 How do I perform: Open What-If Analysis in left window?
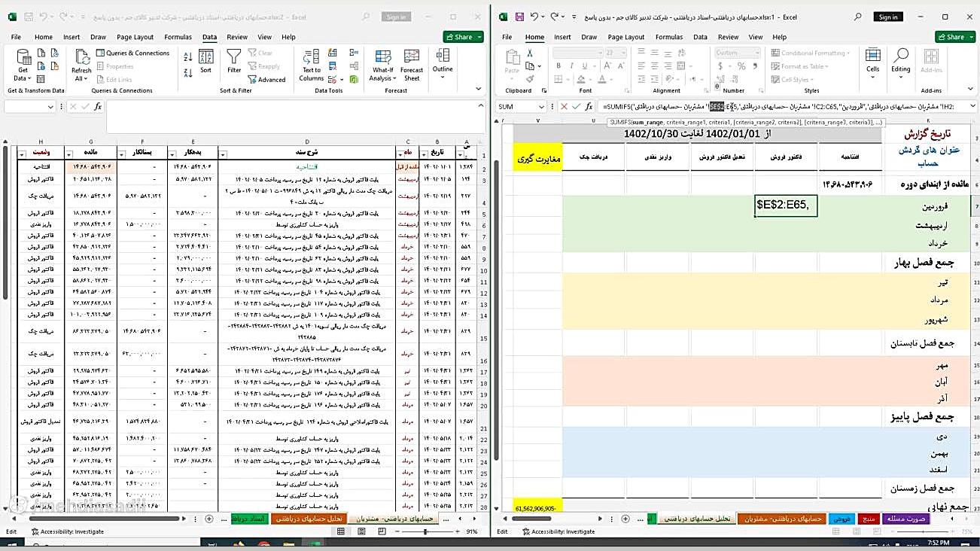pos(382,65)
